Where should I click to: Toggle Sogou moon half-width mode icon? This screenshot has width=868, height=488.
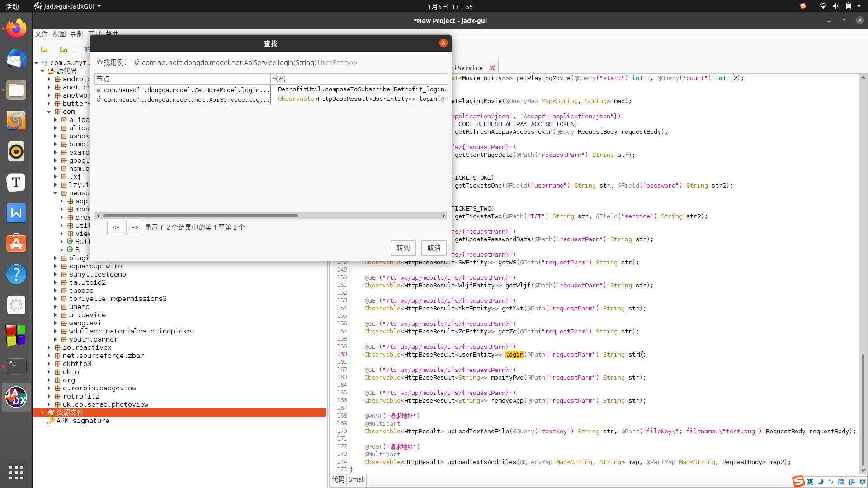[x=821, y=482]
